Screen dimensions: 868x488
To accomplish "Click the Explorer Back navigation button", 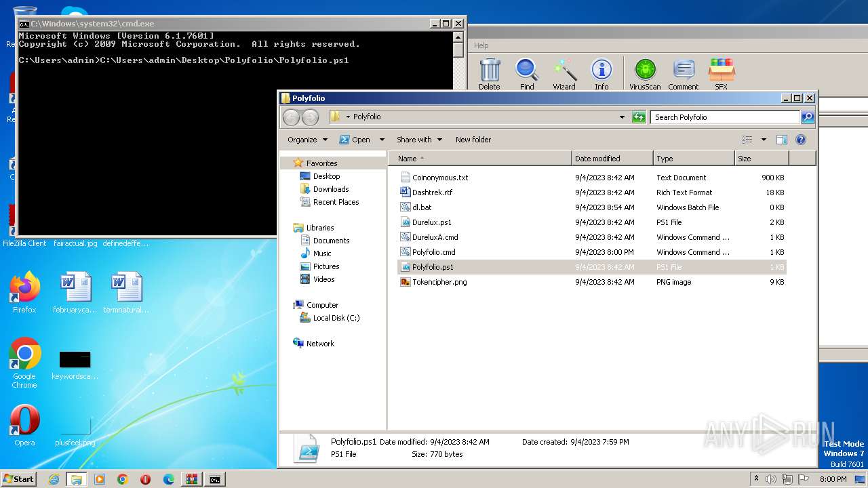I will coord(291,117).
